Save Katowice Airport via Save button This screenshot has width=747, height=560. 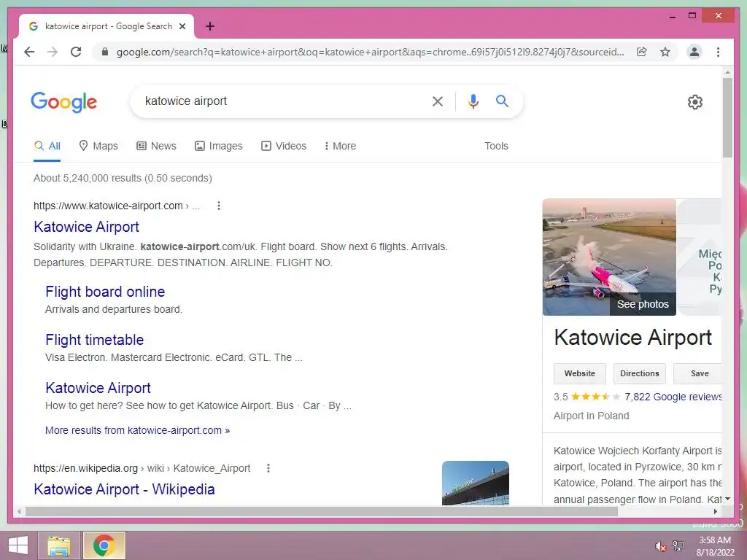click(698, 373)
